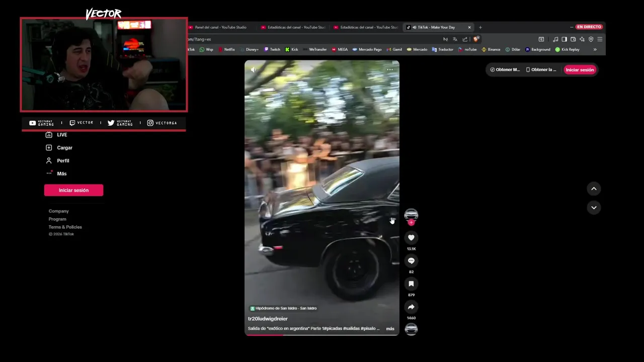Click the TikTok video player
The width and height of the screenshot is (644, 362).
[322, 198]
